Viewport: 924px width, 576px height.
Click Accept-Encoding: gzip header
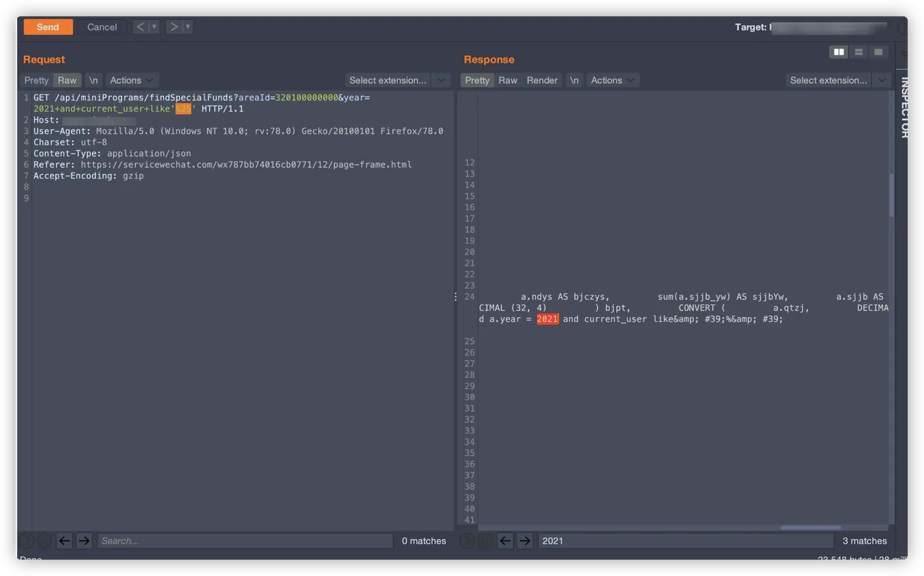click(88, 176)
